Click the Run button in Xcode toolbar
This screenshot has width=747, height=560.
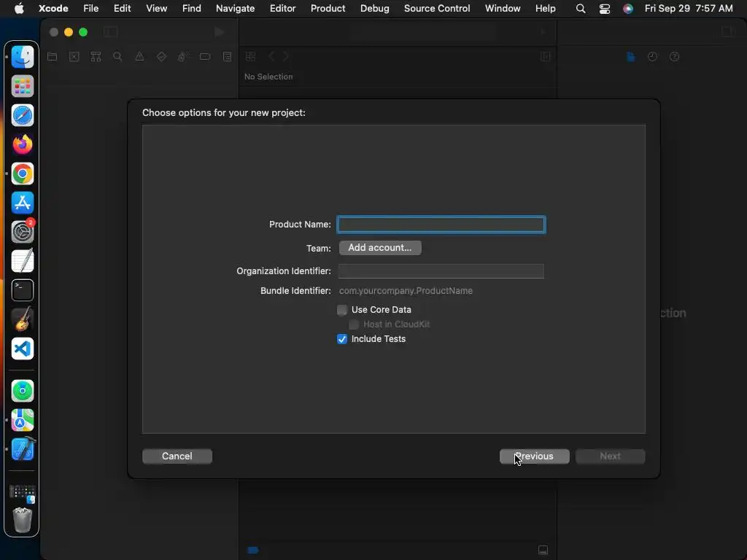(219, 32)
